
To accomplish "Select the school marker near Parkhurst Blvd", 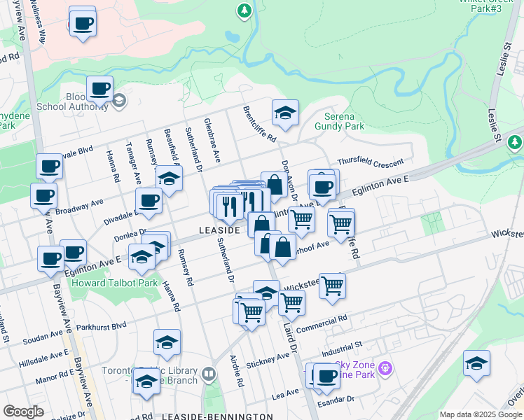I will (x=167, y=342).
